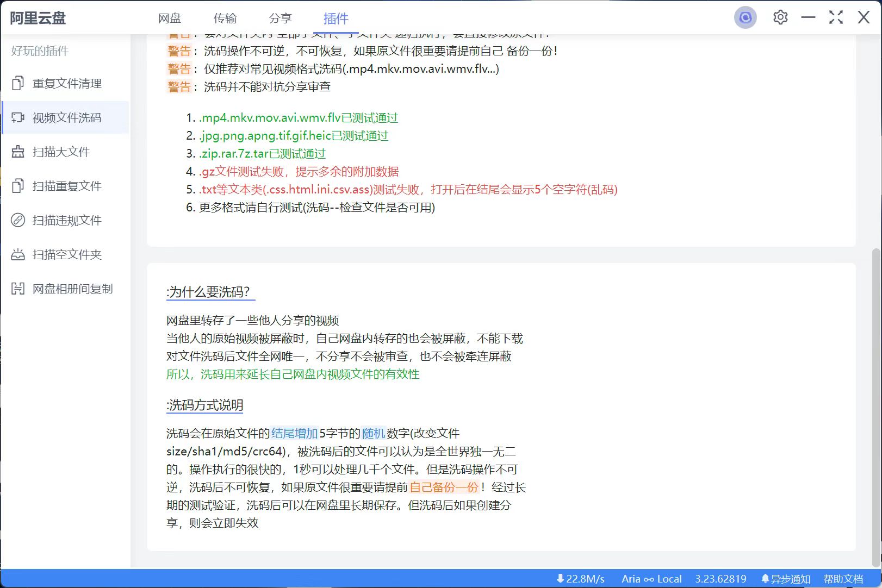This screenshot has height=588, width=882.
Task: Click the 扫描空文件夹 sidebar icon
Action: 18,254
